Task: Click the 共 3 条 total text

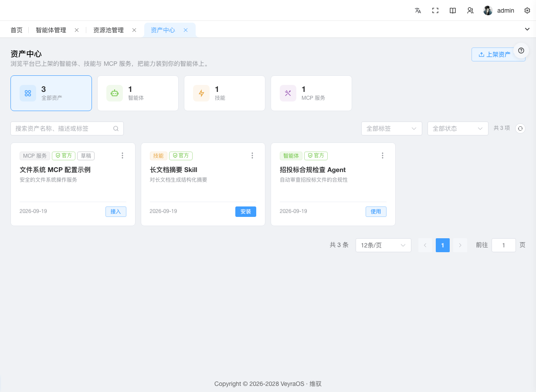Action: tap(339, 245)
